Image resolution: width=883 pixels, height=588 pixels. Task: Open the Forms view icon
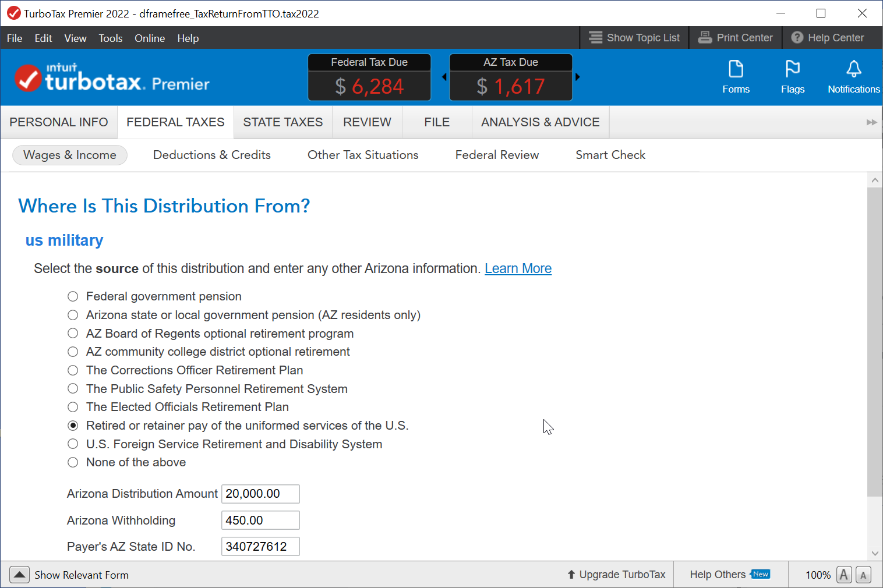[736, 69]
